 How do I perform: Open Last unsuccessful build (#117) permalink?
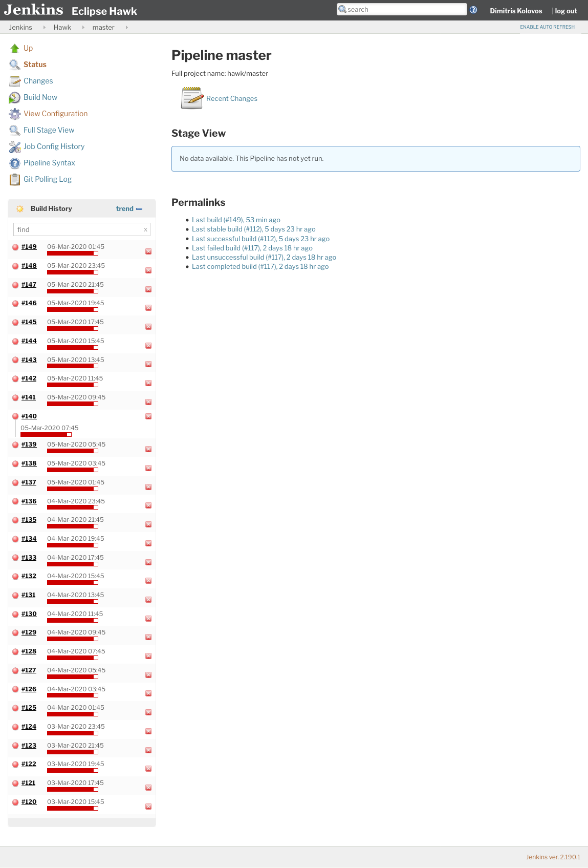click(264, 257)
